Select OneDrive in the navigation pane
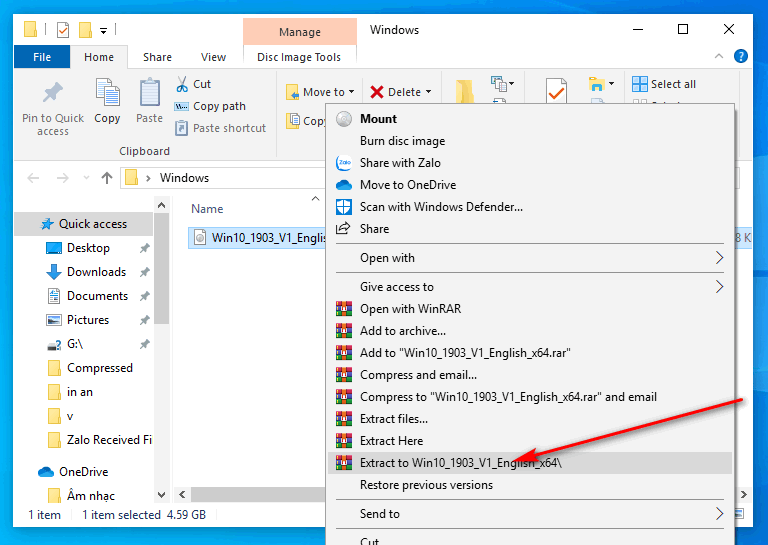The height and width of the screenshot is (545, 768). click(x=73, y=472)
